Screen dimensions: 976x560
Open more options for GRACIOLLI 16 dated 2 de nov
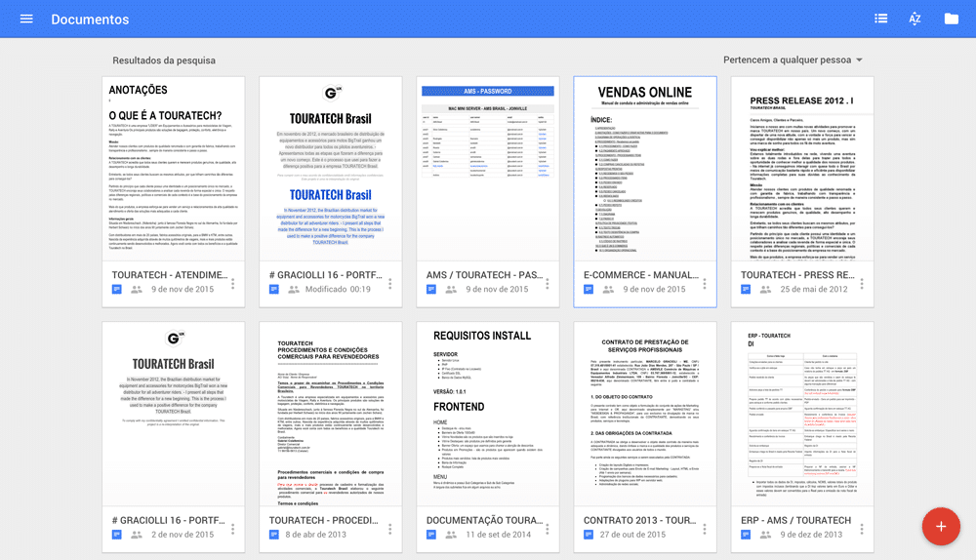[233, 529]
